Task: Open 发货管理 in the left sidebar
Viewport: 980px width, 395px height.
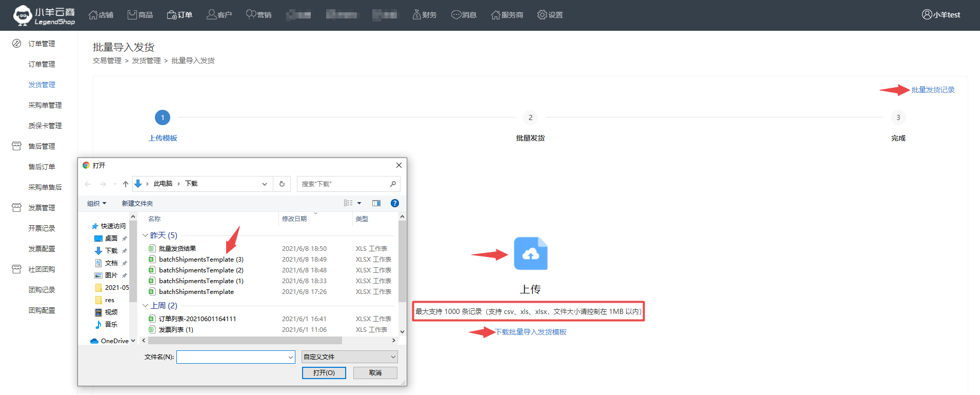Action: (42, 85)
